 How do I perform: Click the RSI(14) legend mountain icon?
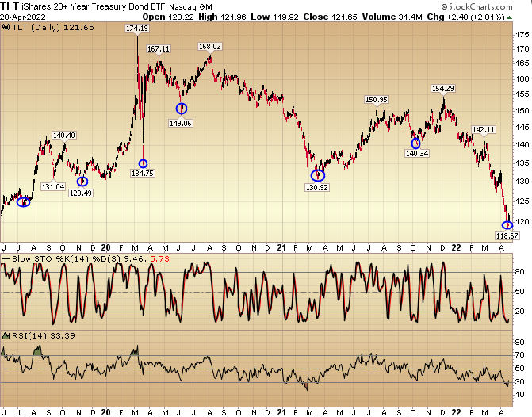(6, 335)
